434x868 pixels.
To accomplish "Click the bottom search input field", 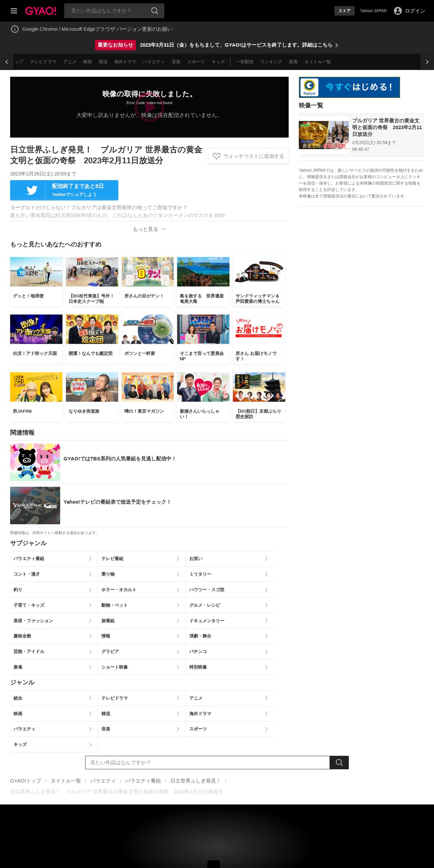I will 207,763.
